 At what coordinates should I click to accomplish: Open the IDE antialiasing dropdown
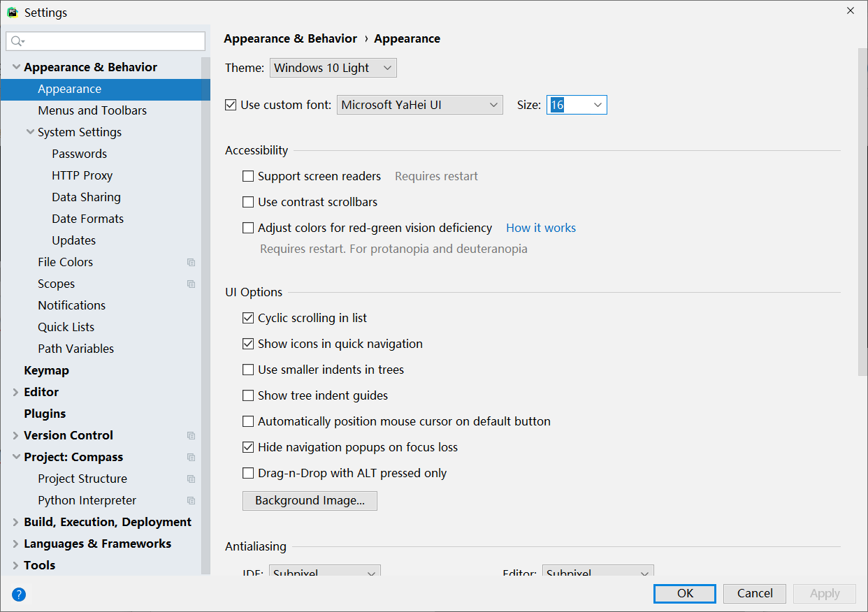pyautogui.click(x=325, y=571)
